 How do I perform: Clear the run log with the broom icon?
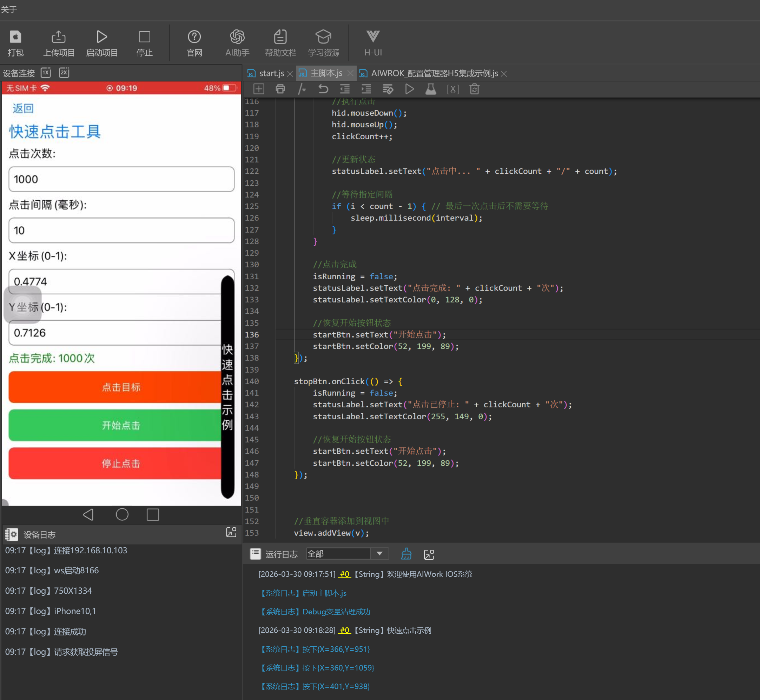(406, 554)
